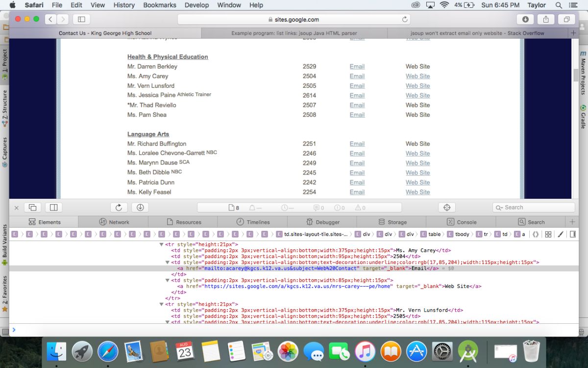
Task: Open the Develop menu
Action: (x=196, y=5)
